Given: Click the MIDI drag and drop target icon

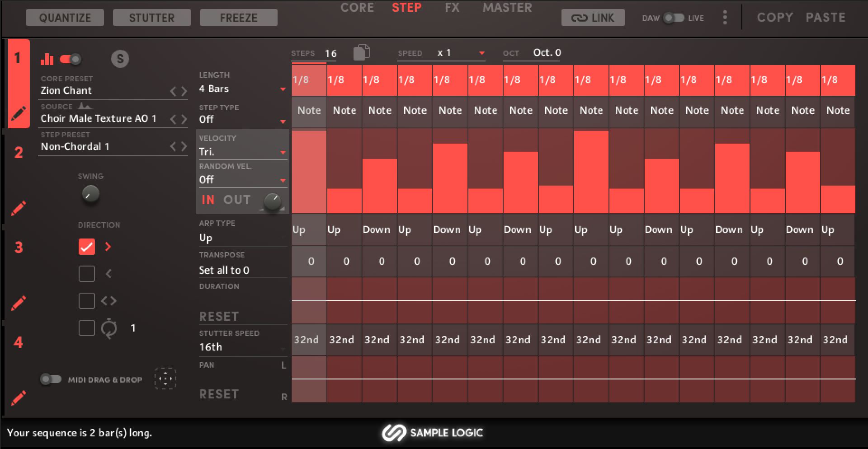Looking at the screenshot, I should coord(165,379).
